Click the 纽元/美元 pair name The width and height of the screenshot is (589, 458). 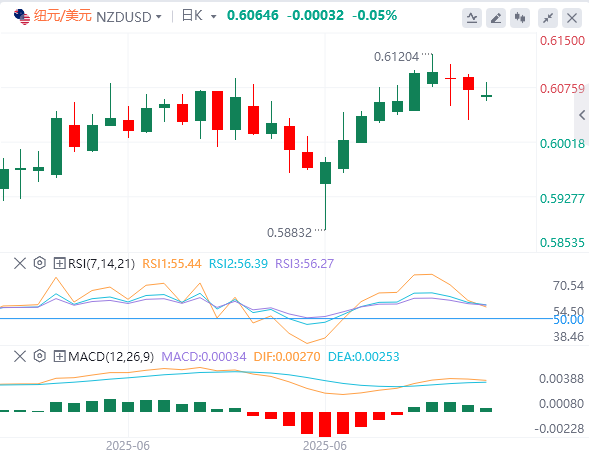pyautogui.click(x=63, y=16)
